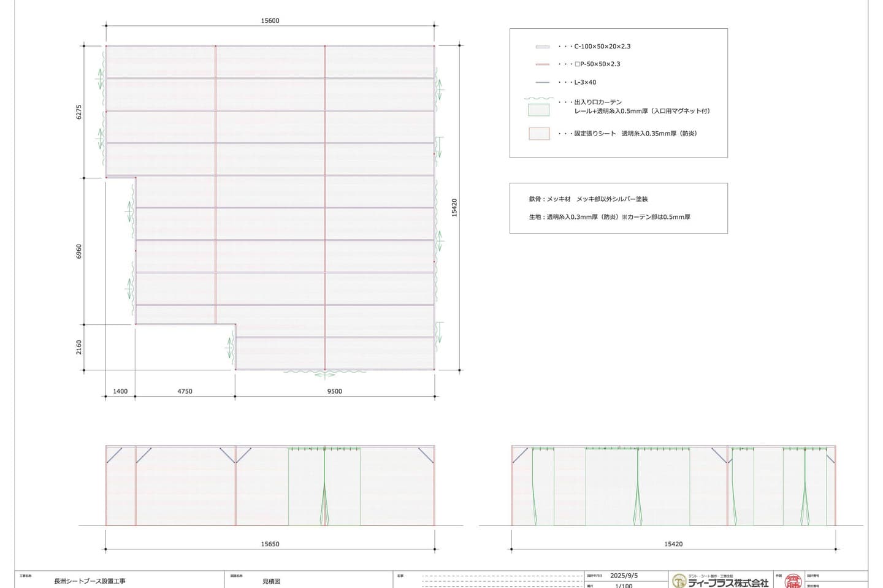The height and width of the screenshot is (588, 883).
Task: Click the green entrance curtain legend swatch
Action: pyautogui.click(x=539, y=110)
